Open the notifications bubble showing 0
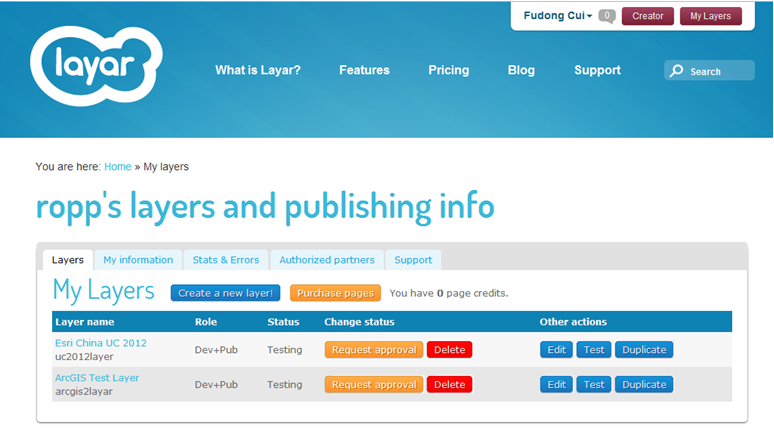 click(607, 16)
